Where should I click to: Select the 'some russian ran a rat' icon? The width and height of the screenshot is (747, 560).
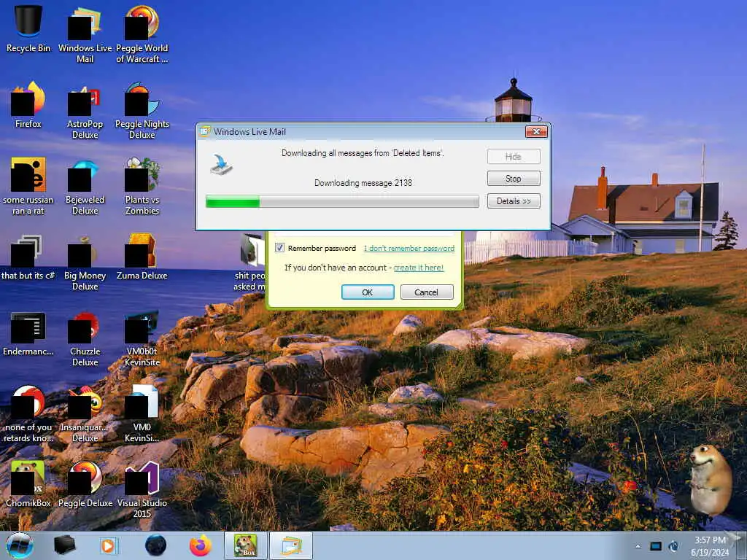point(28,184)
